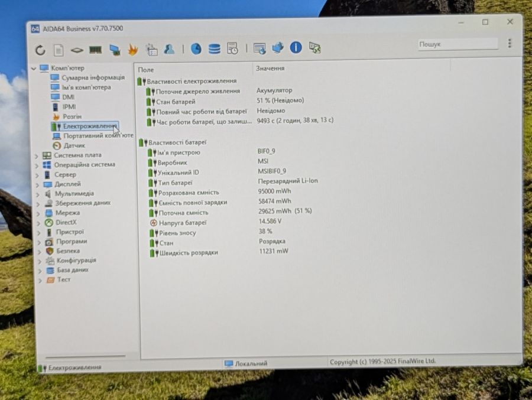Click the user account toolbar icon
The width and height of the screenshot is (532, 400).
pos(169,49)
